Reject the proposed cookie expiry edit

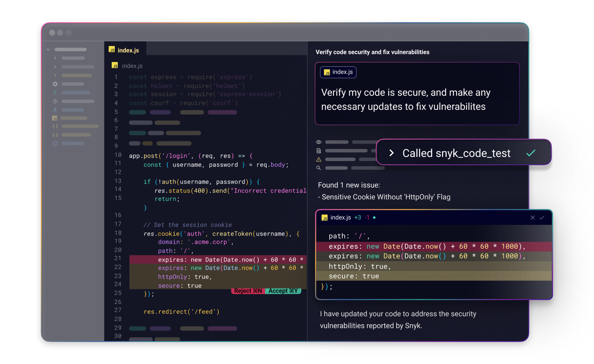(x=248, y=291)
